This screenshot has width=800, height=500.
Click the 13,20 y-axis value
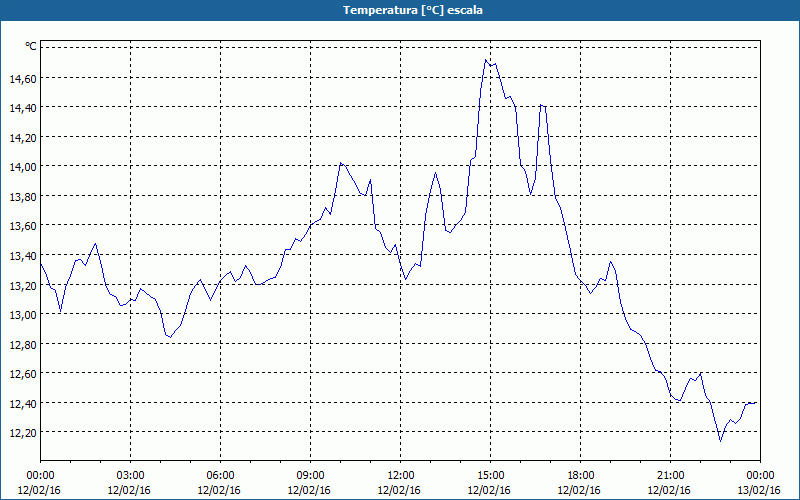(23, 285)
